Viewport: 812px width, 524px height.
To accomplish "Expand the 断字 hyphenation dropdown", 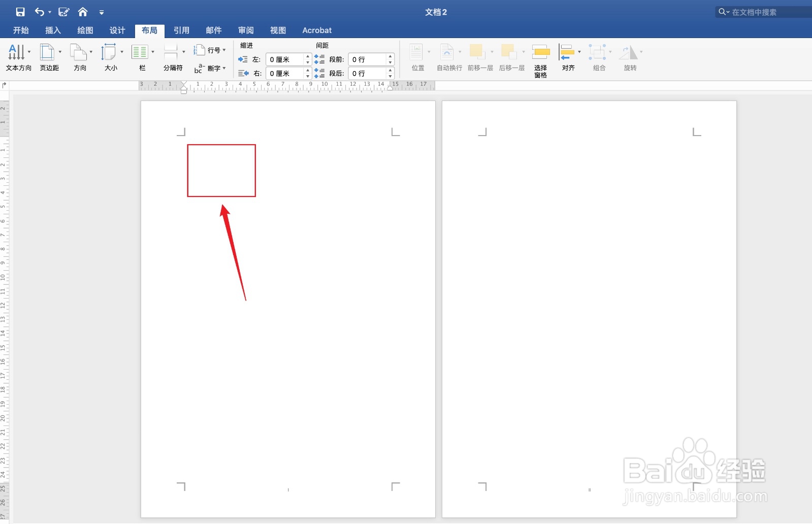I will click(x=224, y=68).
